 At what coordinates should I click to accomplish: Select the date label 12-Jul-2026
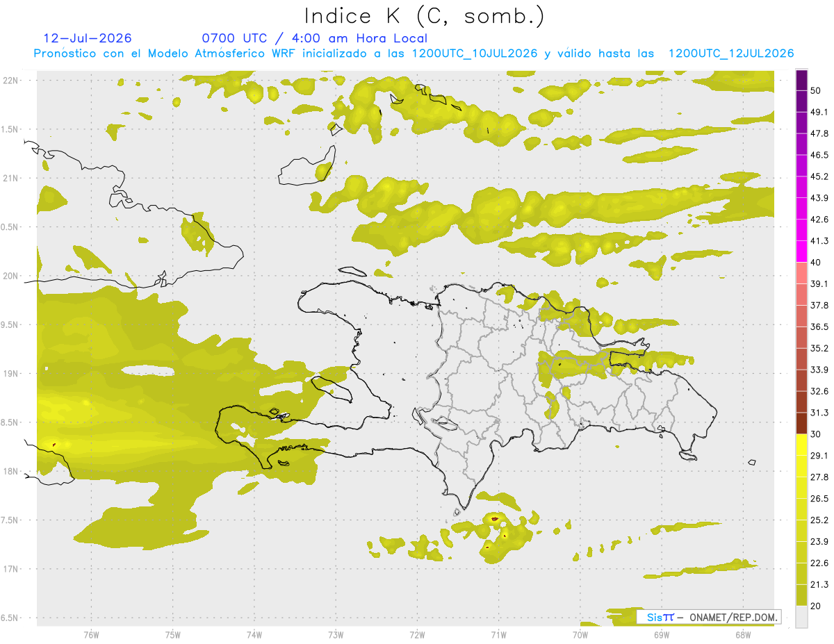[x=88, y=38]
